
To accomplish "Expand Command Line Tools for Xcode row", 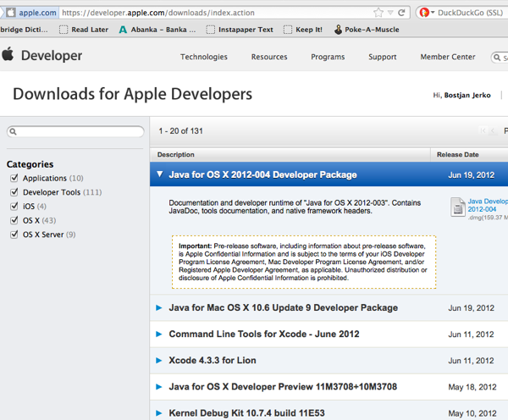I will pyautogui.click(x=159, y=334).
